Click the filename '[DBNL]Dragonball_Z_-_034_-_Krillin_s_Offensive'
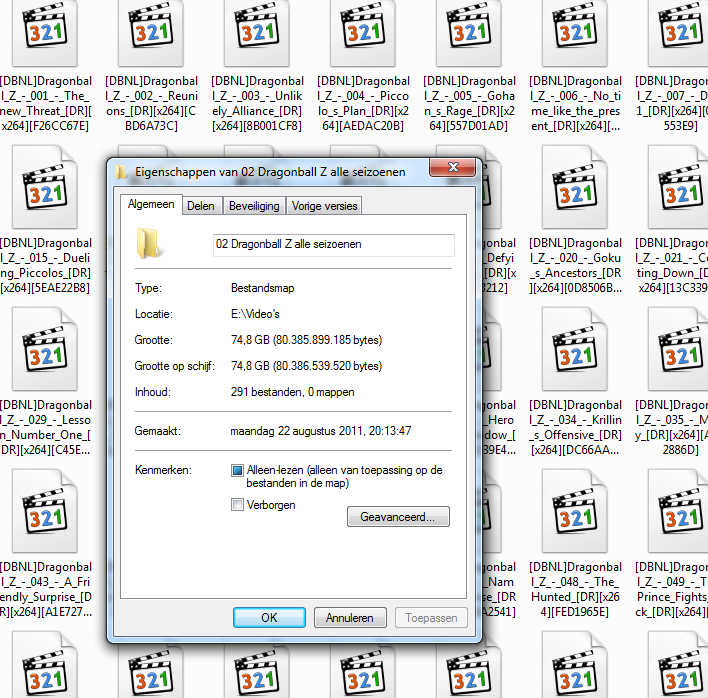Image resolution: width=708 pixels, height=698 pixels. click(575, 428)
